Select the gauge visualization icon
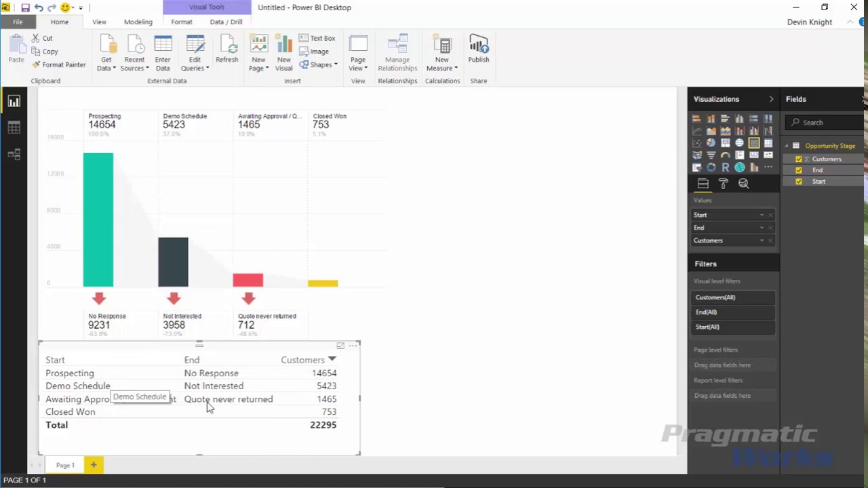Viewport: 868px width, 488px height. (x=726, y=155)
